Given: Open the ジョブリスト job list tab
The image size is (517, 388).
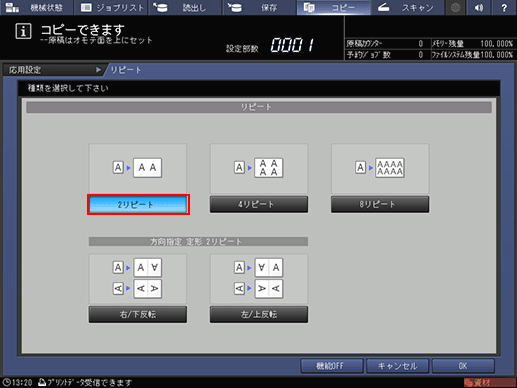Looking at the screenshot, I should pos(111,7).
